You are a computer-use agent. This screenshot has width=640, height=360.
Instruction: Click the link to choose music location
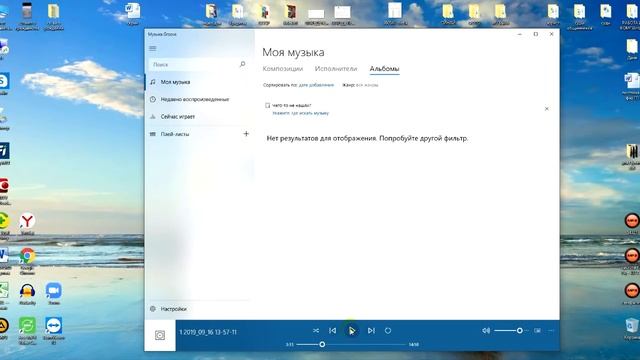[300, 113]
